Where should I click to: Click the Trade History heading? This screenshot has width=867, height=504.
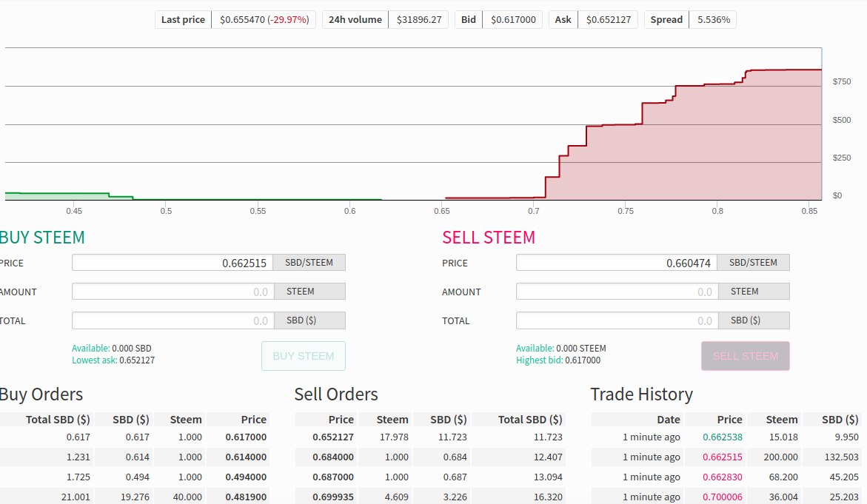641,394
